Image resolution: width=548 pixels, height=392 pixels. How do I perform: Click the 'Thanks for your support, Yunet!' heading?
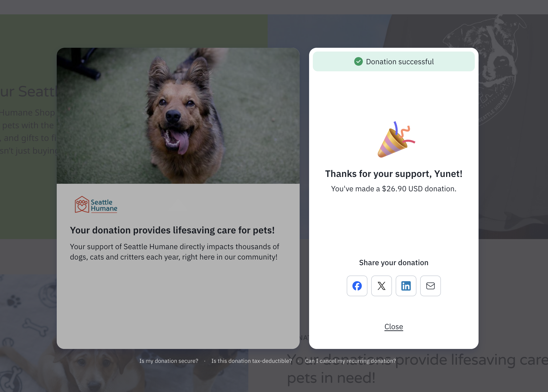click(394, 174)
